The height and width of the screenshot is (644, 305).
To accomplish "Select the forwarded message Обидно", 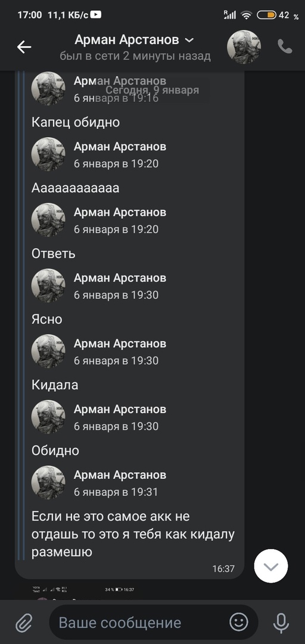I will tap(55, 451).
